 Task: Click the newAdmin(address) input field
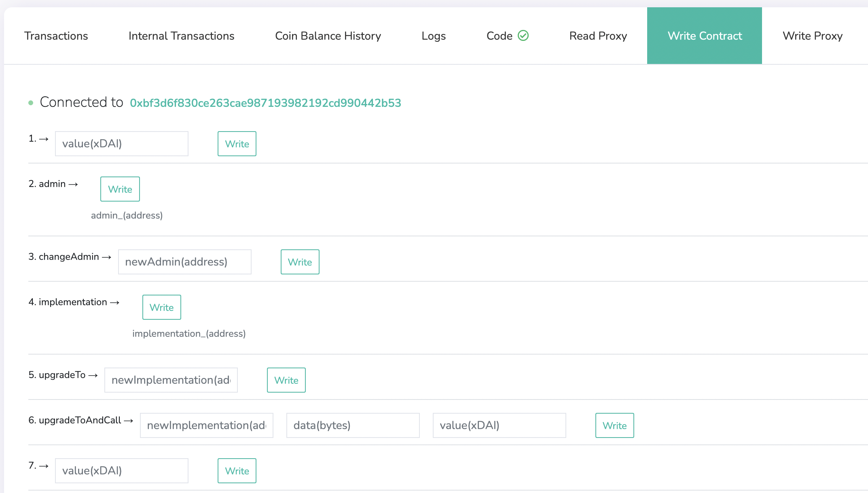pyautogui.click(x=184, y=262)
